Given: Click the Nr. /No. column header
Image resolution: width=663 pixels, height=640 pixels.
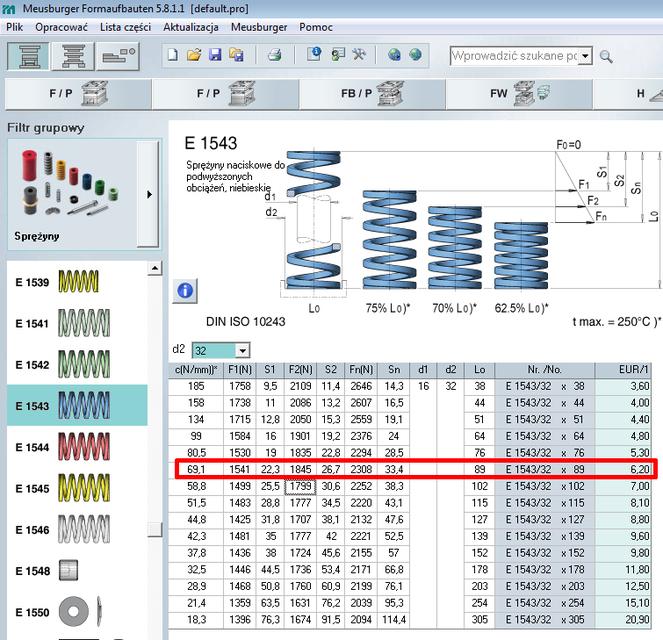Looking at the screenshot, I should 545,370.
